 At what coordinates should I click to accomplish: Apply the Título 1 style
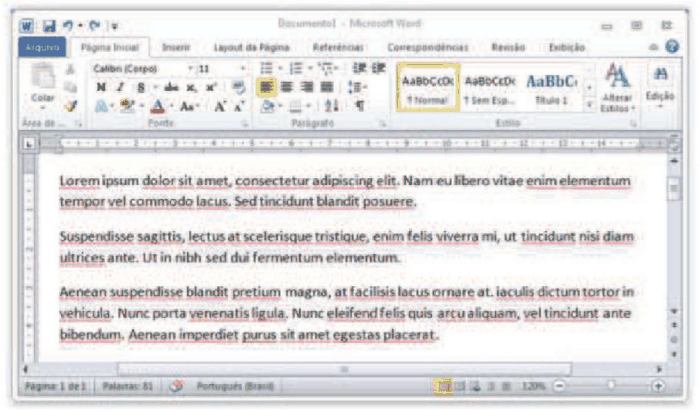[x=551, y=88]
